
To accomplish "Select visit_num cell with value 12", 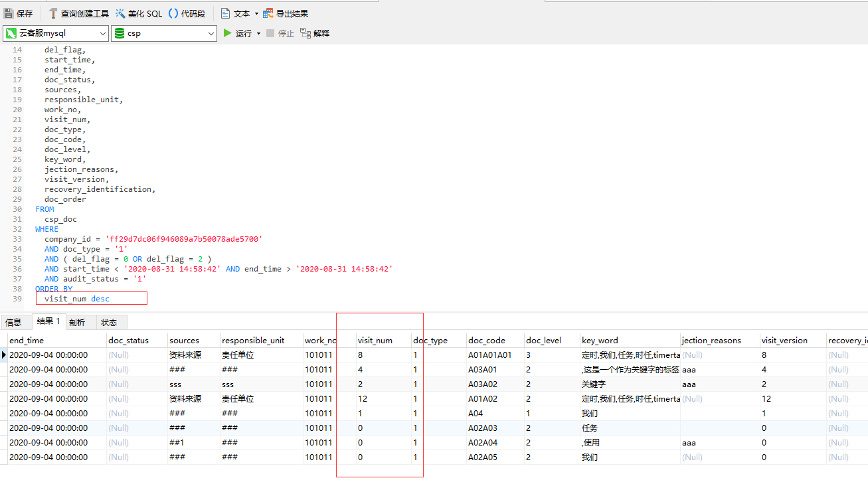I will (384, 398).
